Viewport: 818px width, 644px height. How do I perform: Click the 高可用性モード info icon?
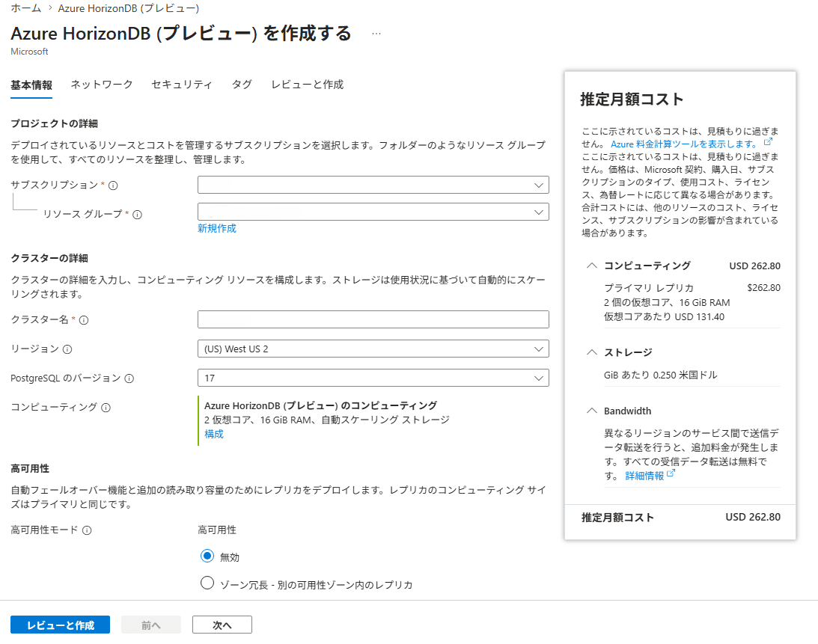click(x=87, y=530)
